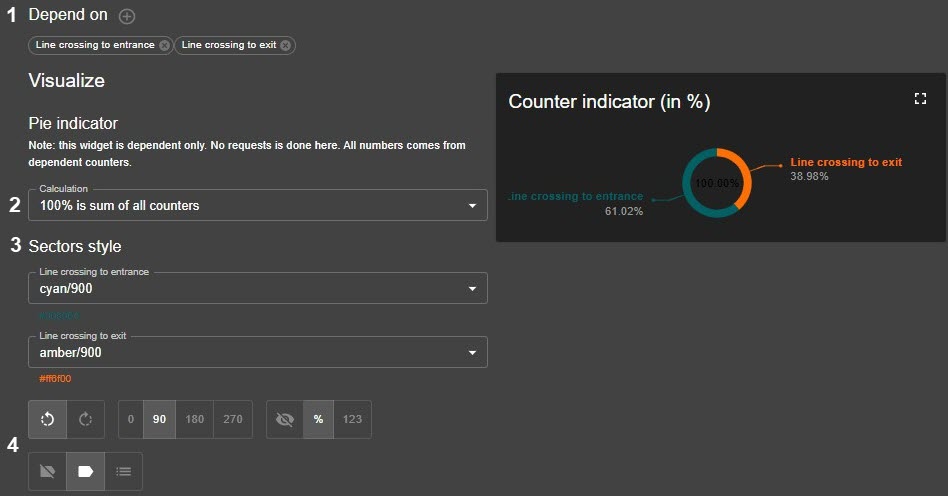Hide center value with the eye-off toggle

pos(285,419)
